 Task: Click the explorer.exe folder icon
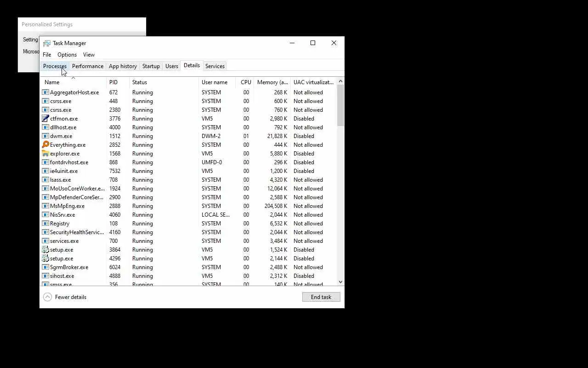[45, 154]
